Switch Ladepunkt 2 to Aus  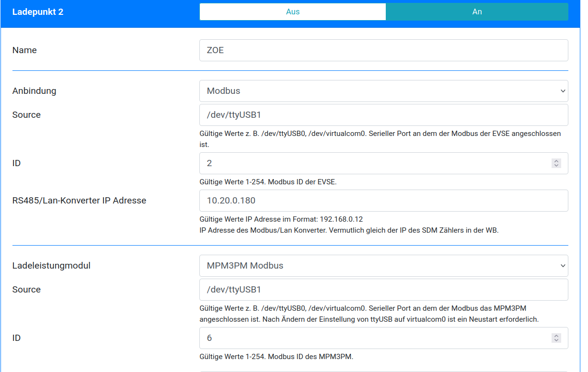[292, 12]
